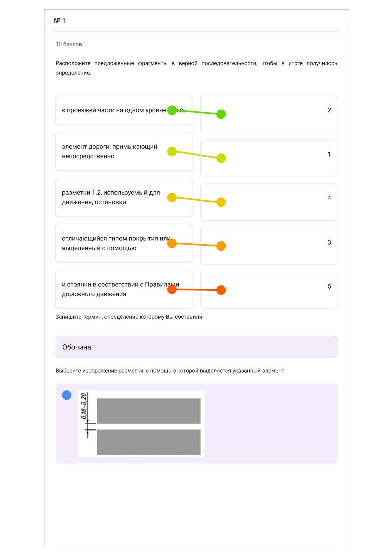Select the blue radio button beside the marking image

(67, 395)
